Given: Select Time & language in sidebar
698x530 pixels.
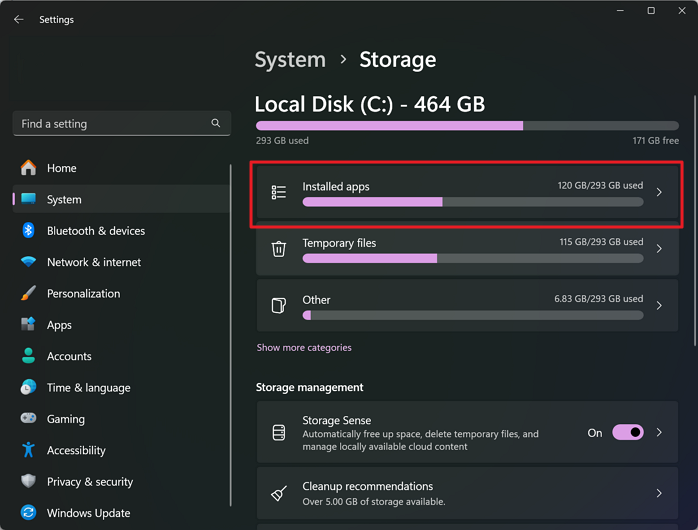Looking at the screenshot, I should [x=87, y=388].
